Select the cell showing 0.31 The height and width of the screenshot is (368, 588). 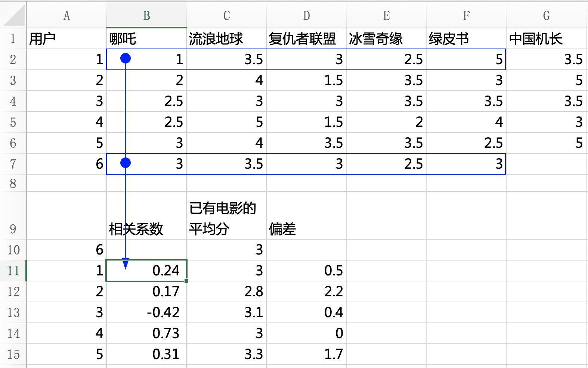point(146,354)
